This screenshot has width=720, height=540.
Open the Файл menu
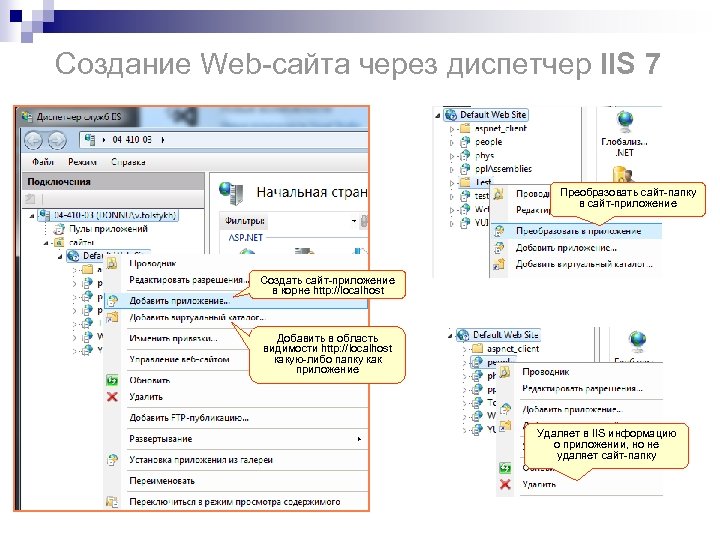[42, 162]
